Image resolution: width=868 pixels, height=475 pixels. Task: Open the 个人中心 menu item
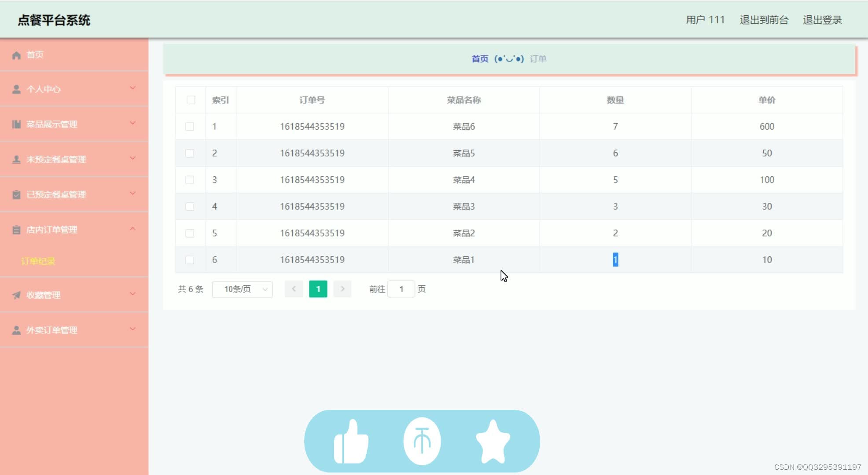click(x=74, y=89)
